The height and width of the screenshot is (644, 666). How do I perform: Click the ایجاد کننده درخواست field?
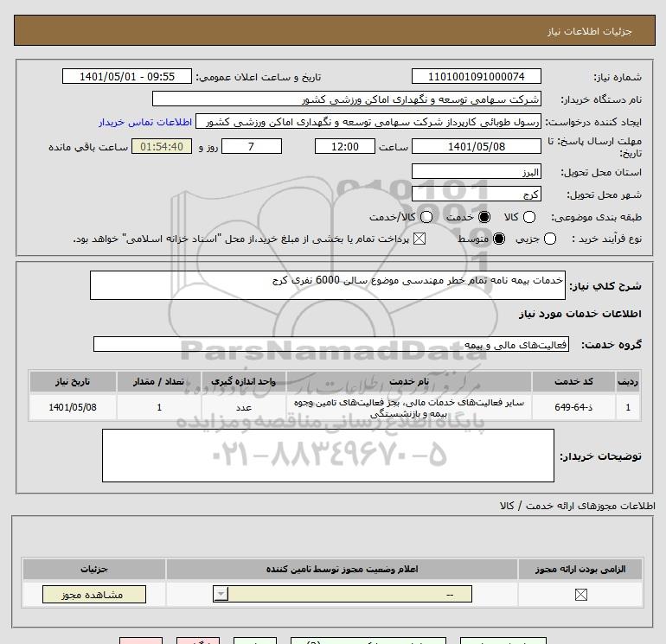(x=368, y=122)
